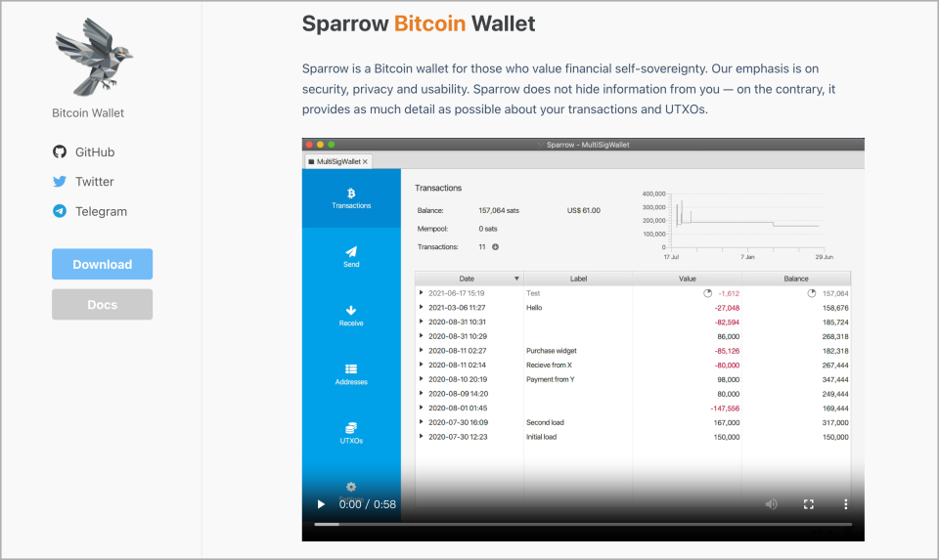Click the Balance column header
939x560 pixels.
click(796, 279)
